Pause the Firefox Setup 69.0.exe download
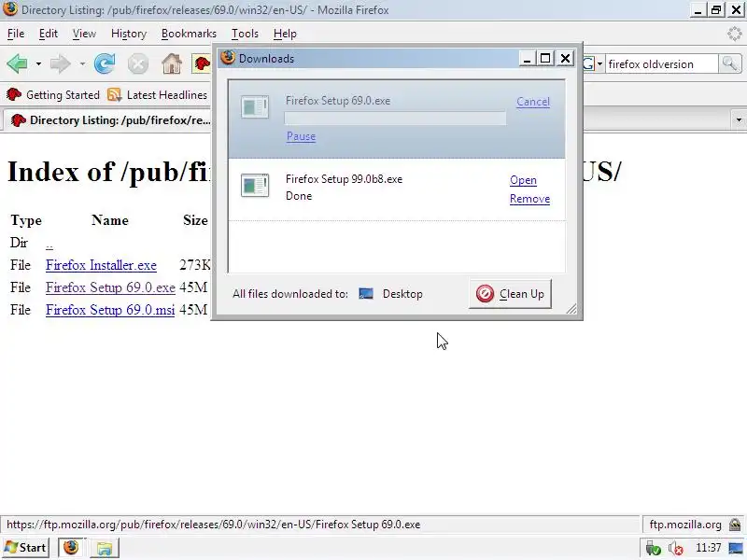 [301, 136]
